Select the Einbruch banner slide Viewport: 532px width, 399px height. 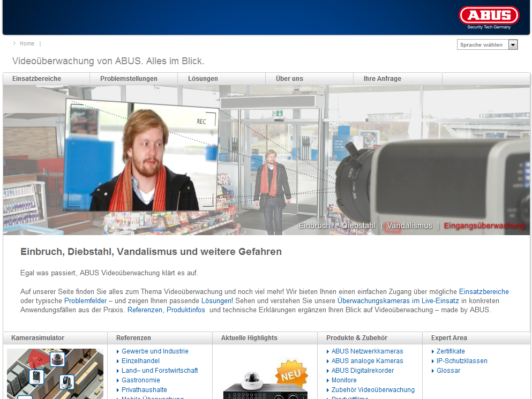point(314,225)
